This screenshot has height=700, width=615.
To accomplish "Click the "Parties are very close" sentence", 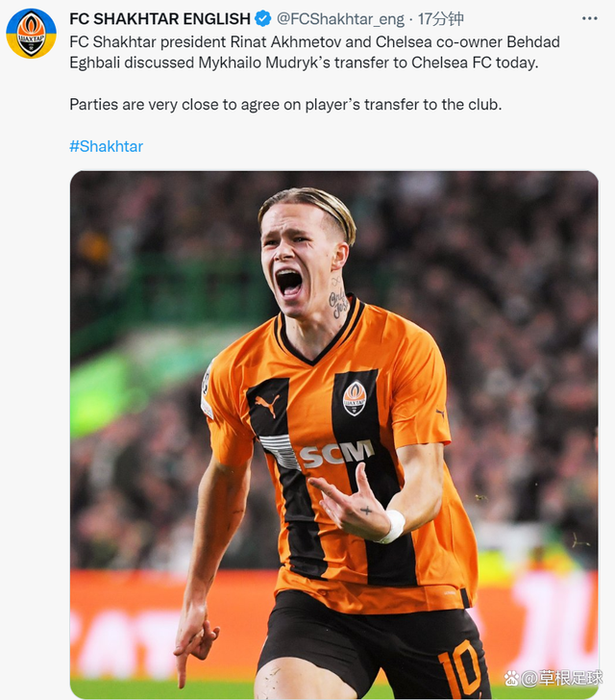I will tap(285, 105).
